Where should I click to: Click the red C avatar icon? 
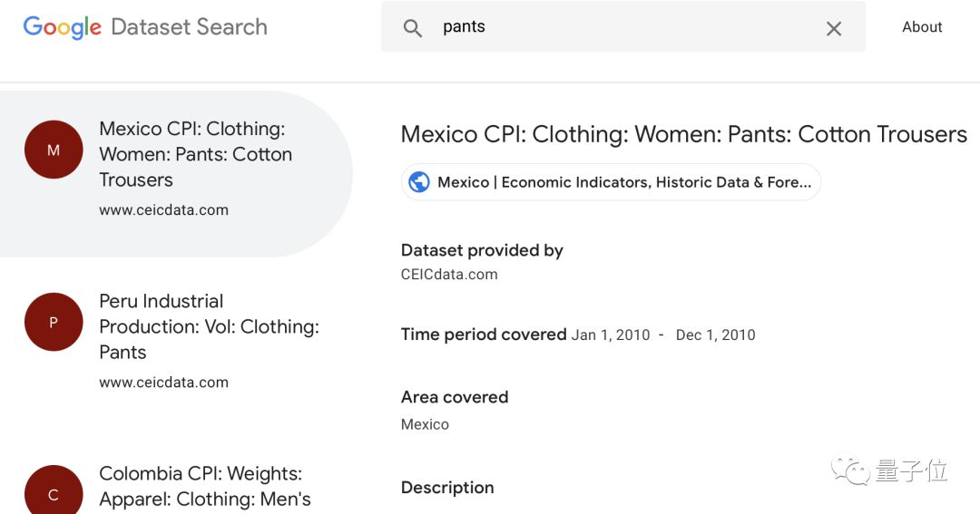tap(54, 491)
